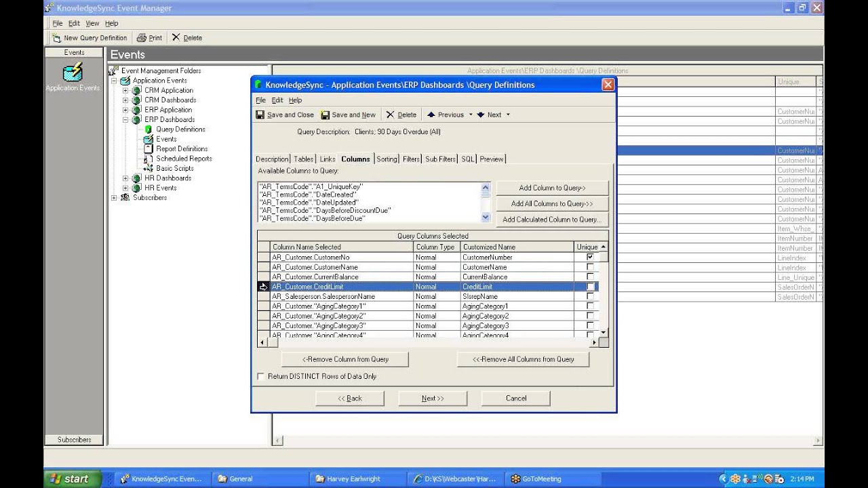Open Harvey Earlwright folder taskbar item
868x488 pixels.
click(x=359, y=479)
